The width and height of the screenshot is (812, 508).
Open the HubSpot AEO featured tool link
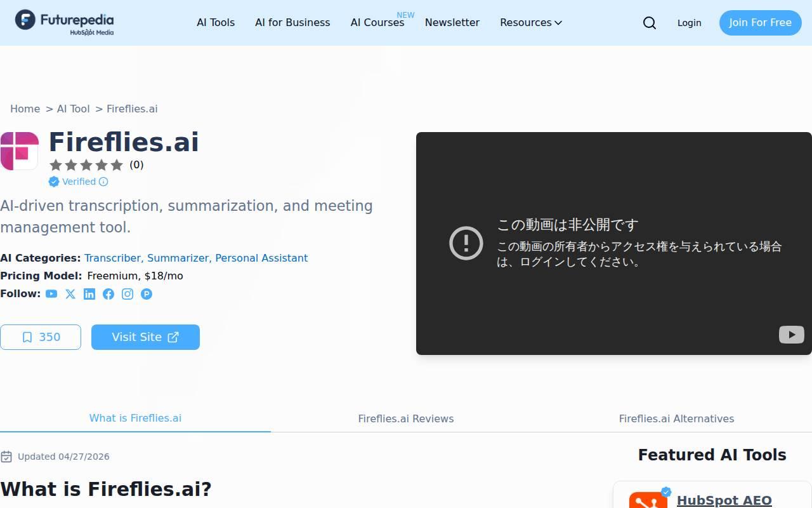[724, 500]
